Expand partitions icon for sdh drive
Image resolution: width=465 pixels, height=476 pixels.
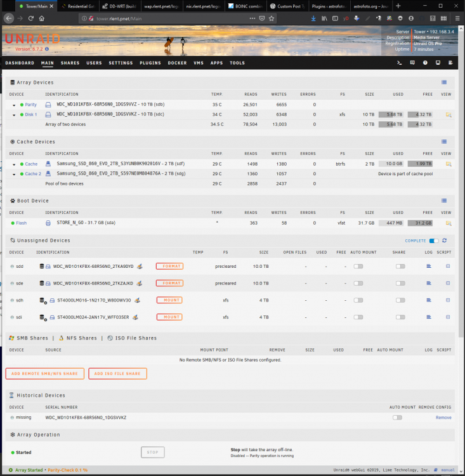43,301
